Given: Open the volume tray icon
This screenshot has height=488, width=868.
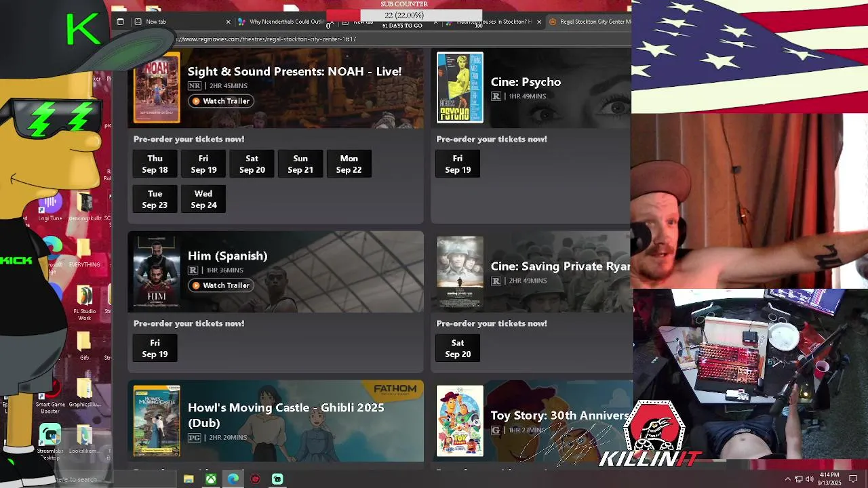Looking at the screenshot, I should (x=810, y=479).
